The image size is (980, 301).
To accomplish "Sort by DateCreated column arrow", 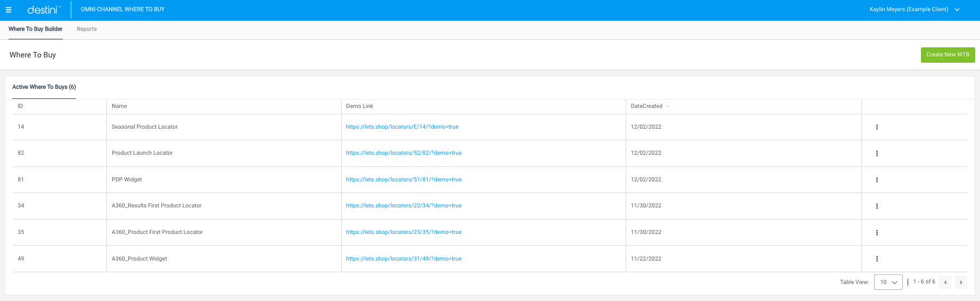I will [667, 106].
